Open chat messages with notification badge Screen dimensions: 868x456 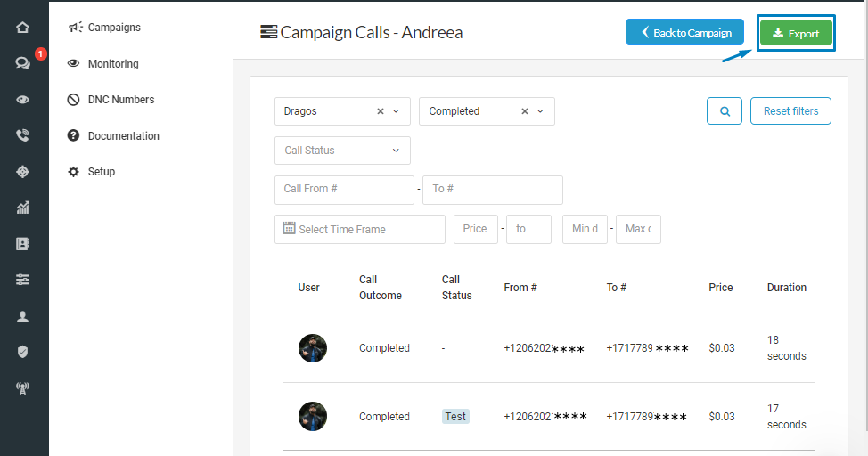[x=23, y=64]
